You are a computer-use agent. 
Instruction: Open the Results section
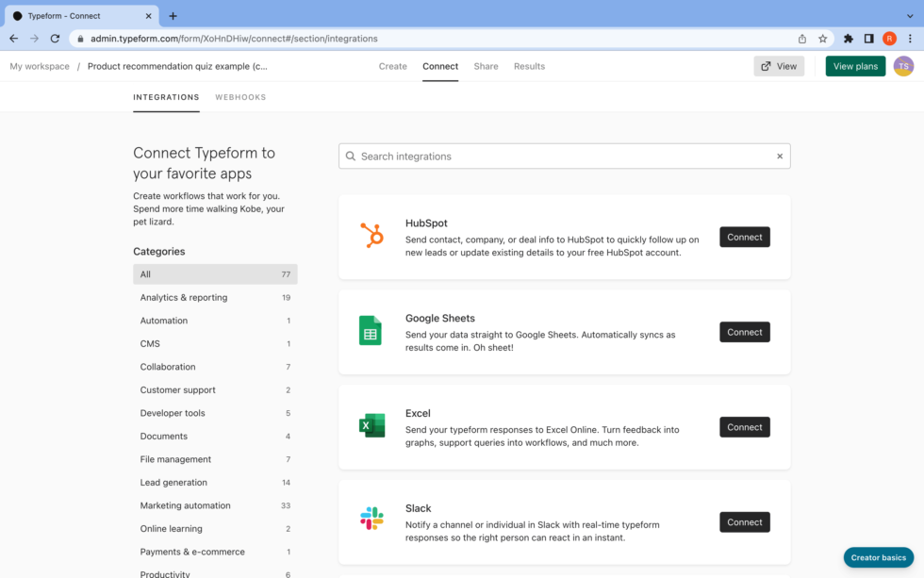pyautogui.click(x=529, y=66)
